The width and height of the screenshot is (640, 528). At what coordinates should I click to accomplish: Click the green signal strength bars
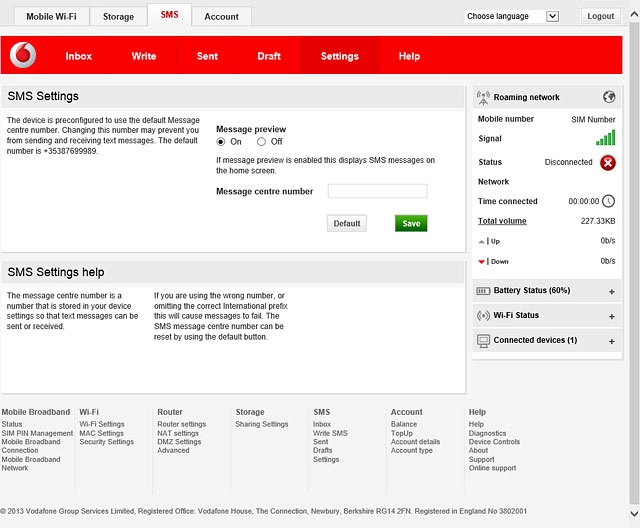(605, 138)
